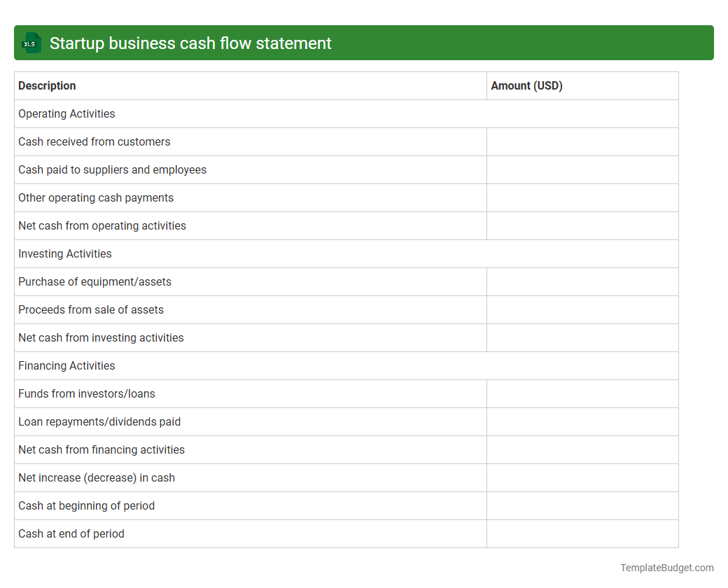
Task: Click the Other operating cash payments label
Action: point(96,197)
